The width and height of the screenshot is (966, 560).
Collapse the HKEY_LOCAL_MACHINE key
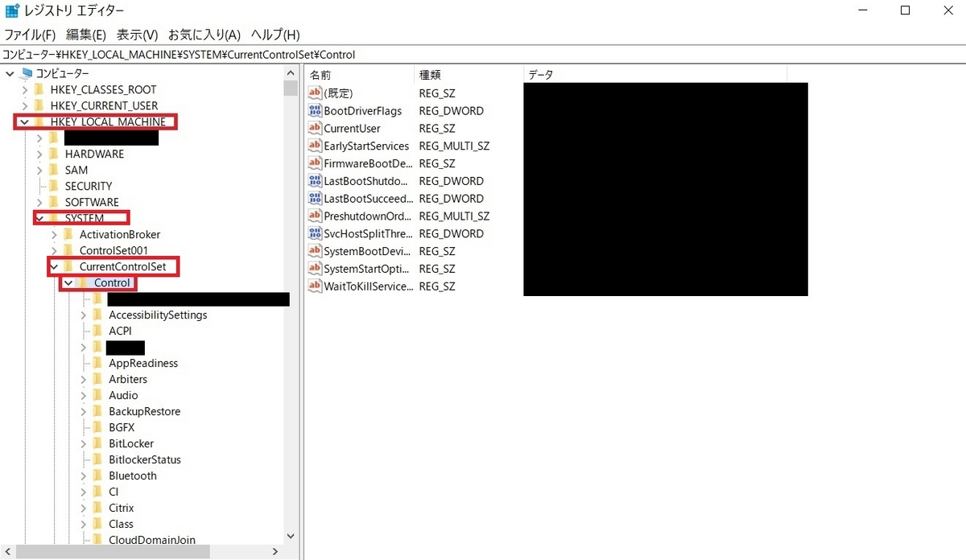click(x=25, y=122)
